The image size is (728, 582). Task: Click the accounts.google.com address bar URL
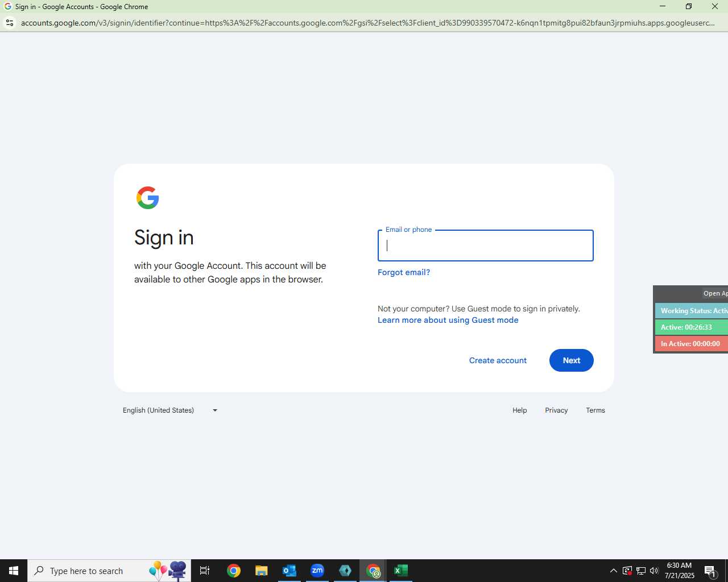pos(367,23)
